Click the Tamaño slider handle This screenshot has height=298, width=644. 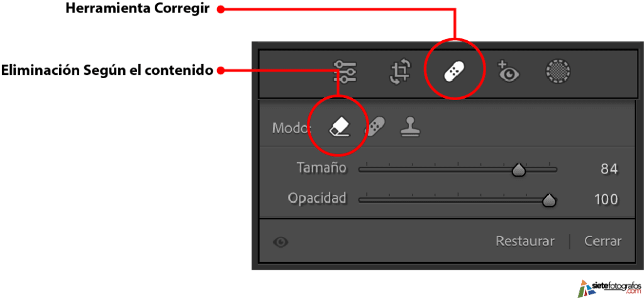(x=519, y=170)
